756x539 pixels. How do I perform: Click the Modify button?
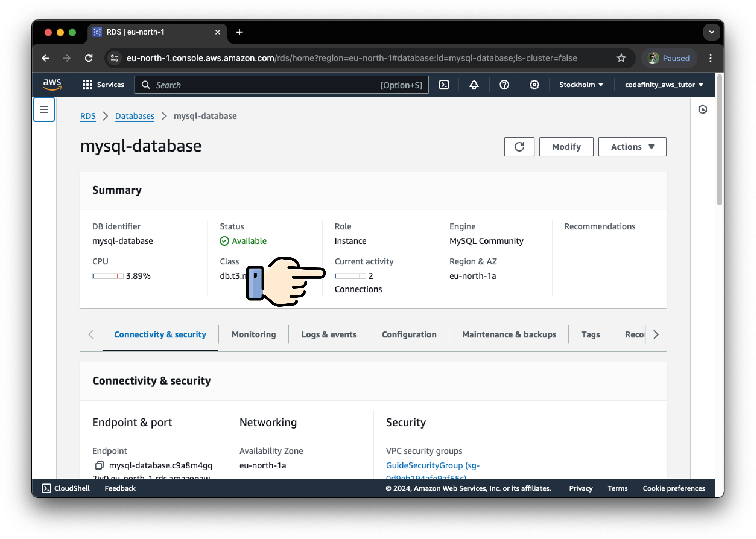coord(566,147)
